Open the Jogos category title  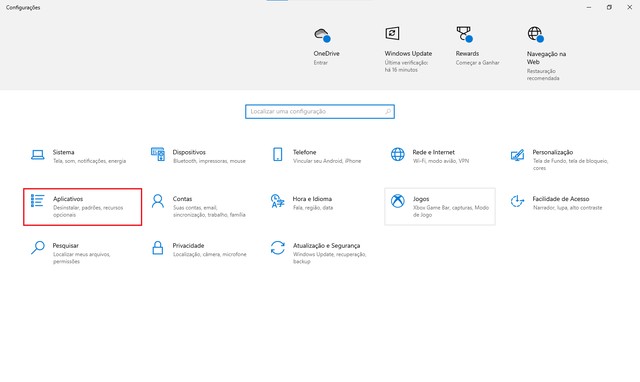(x=421, y=199)
